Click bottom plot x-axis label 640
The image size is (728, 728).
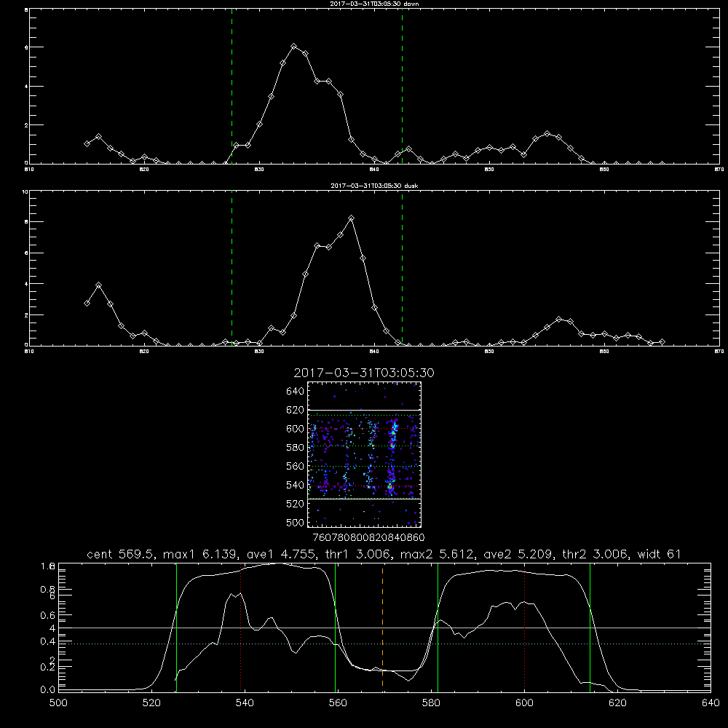[711, 703]
